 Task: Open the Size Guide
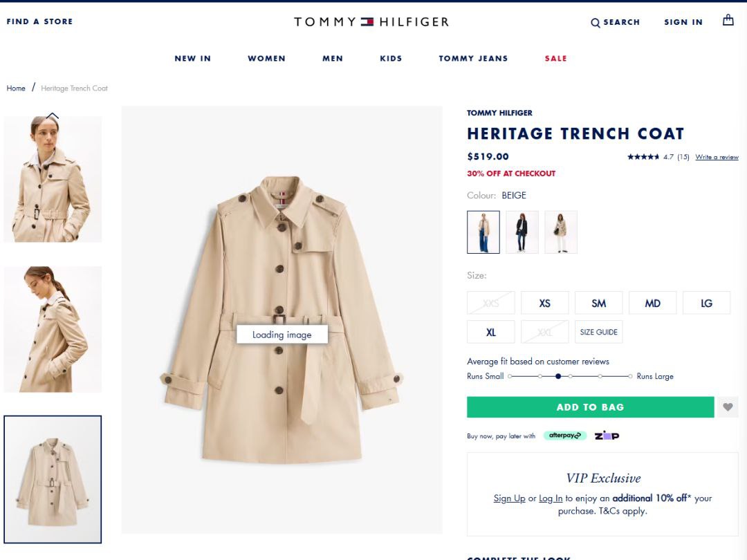pos(598,332)
